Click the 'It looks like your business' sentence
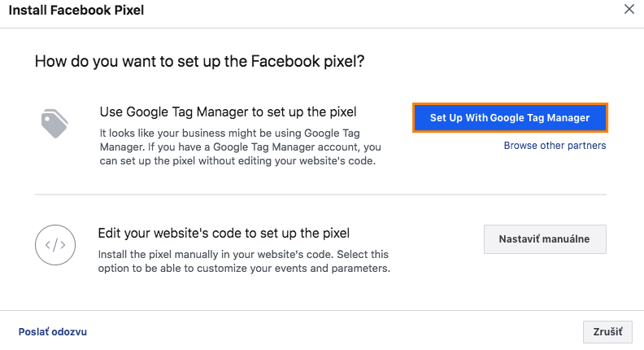 pos(211,133)
